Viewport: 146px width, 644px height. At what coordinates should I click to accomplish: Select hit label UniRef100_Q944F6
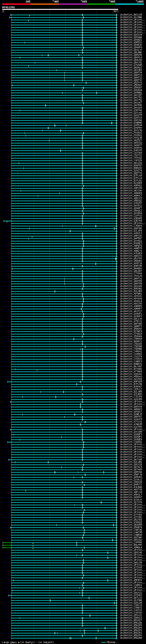point(131,47)
